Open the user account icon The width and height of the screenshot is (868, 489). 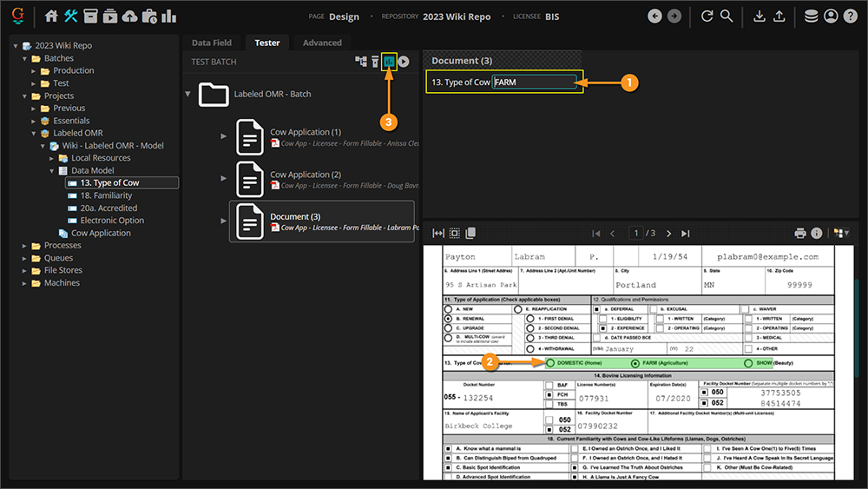click(831, 16)
